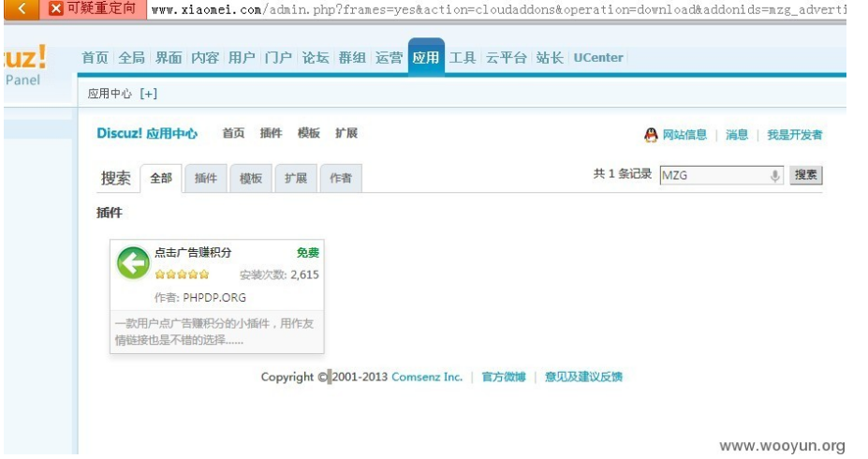The height and width of the screenshot is (459, 868).
Task: Click the Discuz! 应用中心 logo
Action: [147, 133]
